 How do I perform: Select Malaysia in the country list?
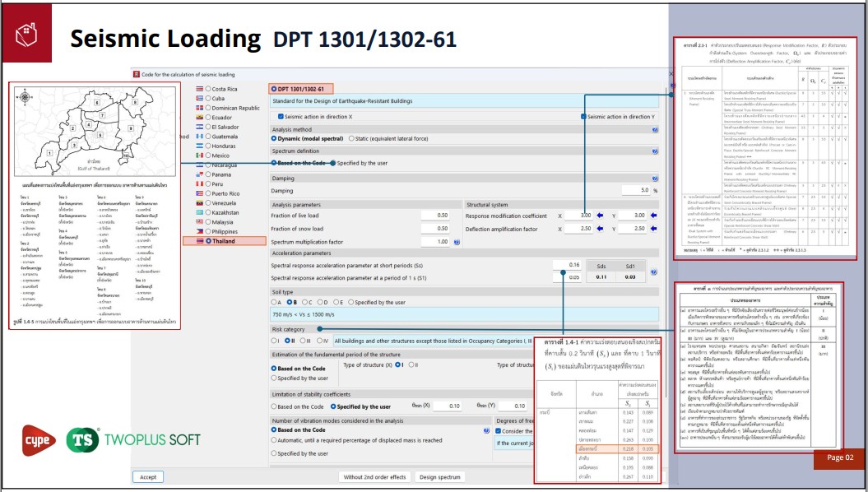(207, 222)
